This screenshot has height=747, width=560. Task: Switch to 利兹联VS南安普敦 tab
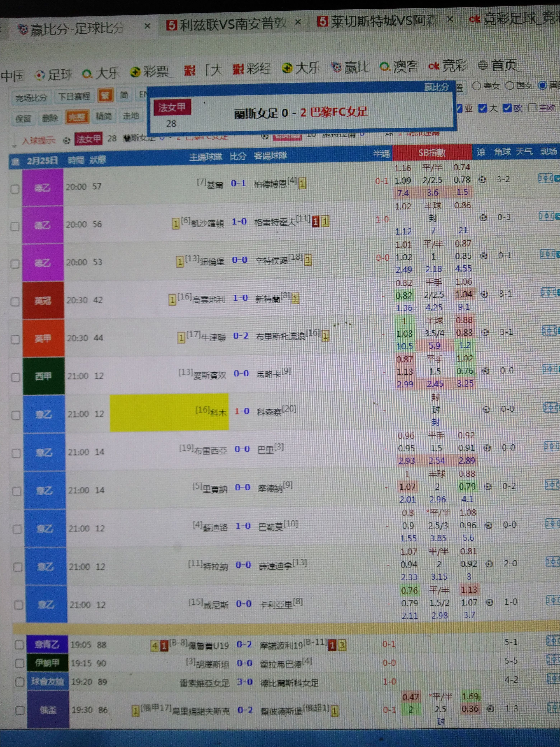[x=227, y=24]
